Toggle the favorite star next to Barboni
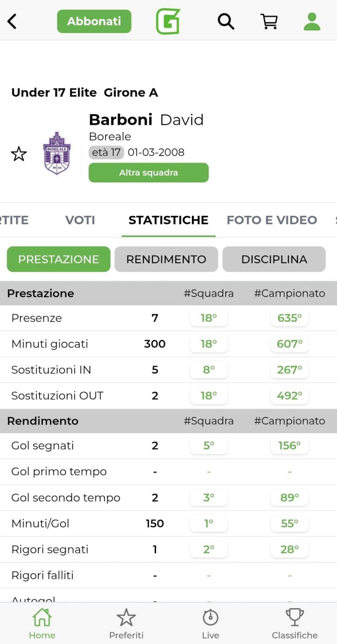337x644 pixels. point(19,154)
